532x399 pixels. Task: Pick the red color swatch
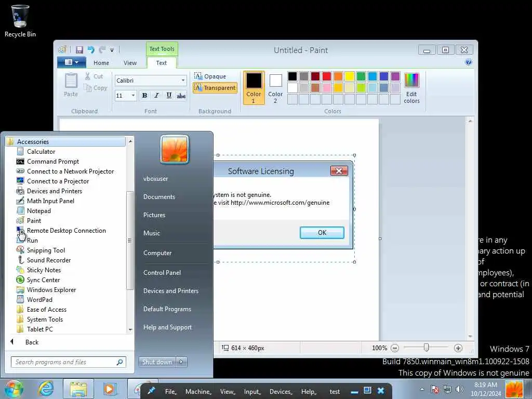[x=326, y=76]
